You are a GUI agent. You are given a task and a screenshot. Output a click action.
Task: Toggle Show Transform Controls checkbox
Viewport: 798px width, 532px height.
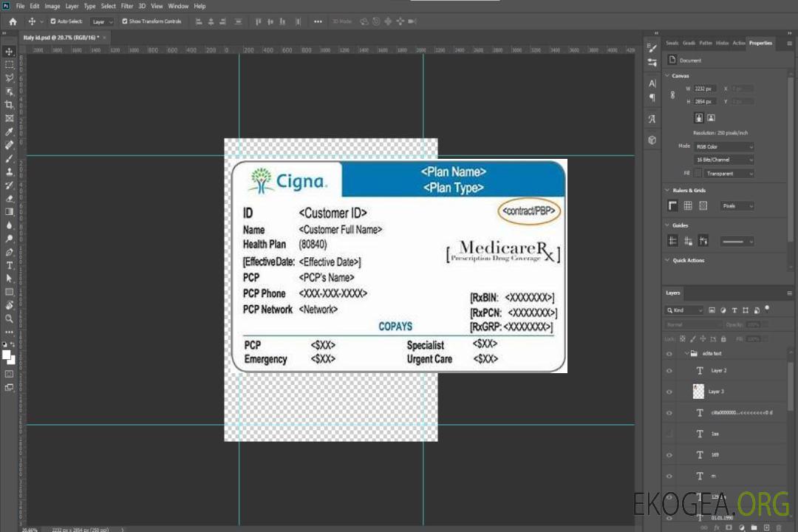coord(125,21)
